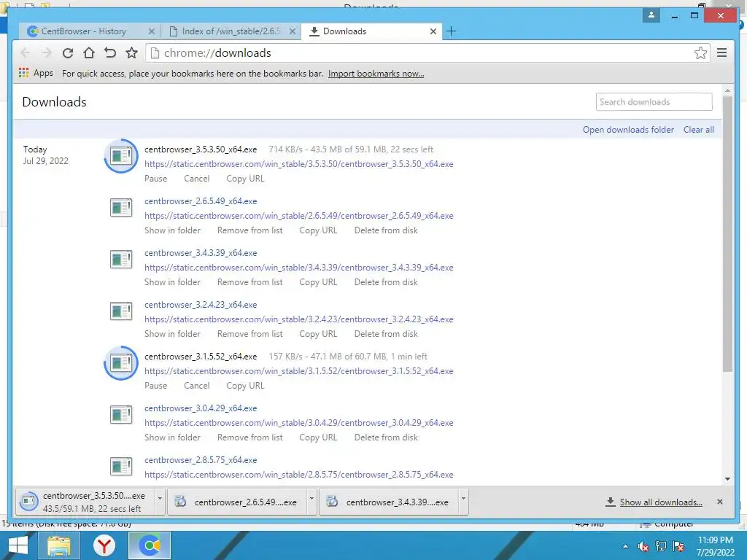This screenshot has height=560, width=747.
Task: Click the centbrowser_3.1.5.52 progress file icon
Action: pos(121,363)
